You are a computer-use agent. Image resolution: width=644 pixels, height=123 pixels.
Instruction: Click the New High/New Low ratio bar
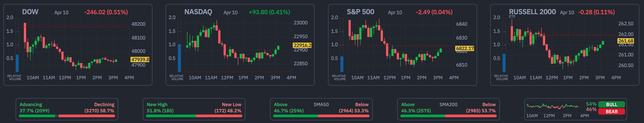pos(194,116)
